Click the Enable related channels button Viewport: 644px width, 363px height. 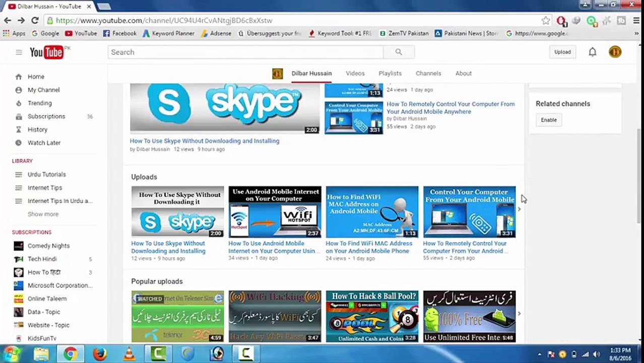pyautogui.click(x=549, y=120)
